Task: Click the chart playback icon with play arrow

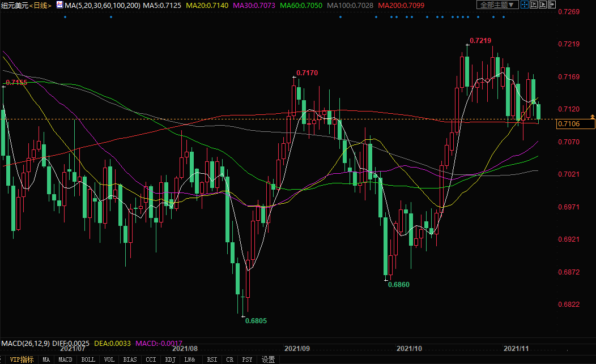Action: [543, 5]
